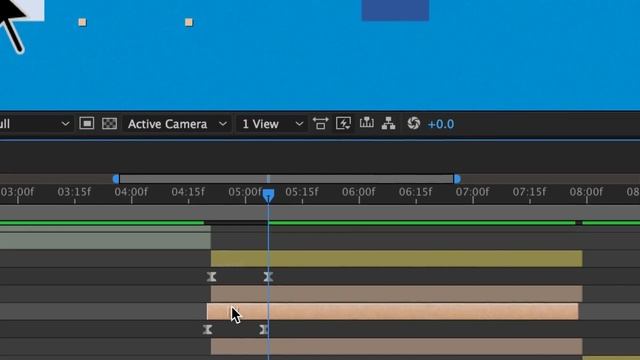Select the bottom tan layer bar
This screenshot has width=640, height=360.
pos(396,347)
